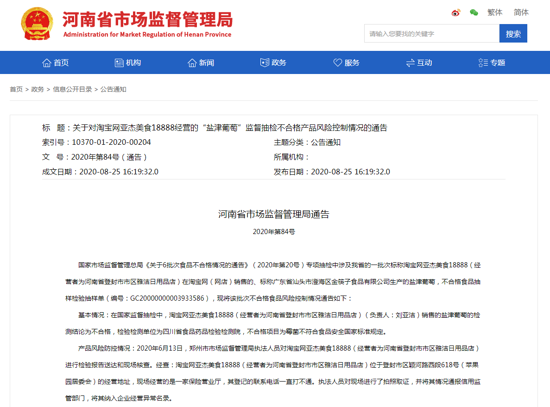Click the home icon beside 首页
Image resolution: width=550 pixels, height=407 pixels.
click(x=47, y=63)
